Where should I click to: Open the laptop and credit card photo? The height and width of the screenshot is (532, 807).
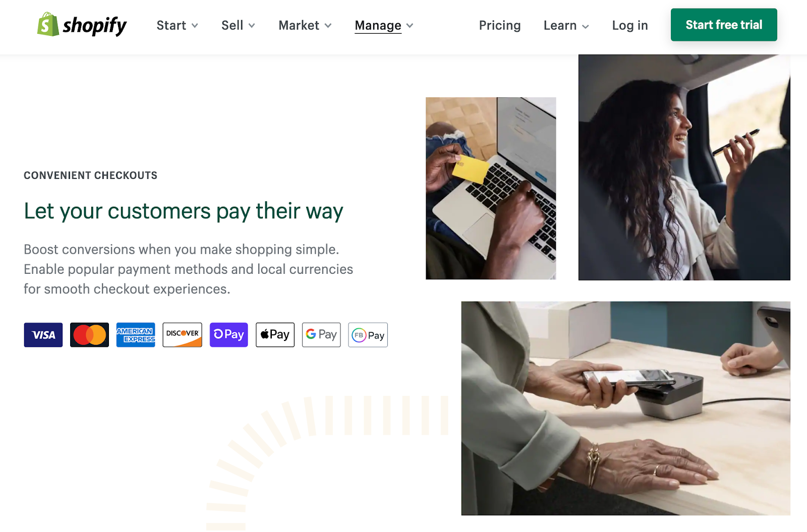pyautogui.click(x=491, y=188)
